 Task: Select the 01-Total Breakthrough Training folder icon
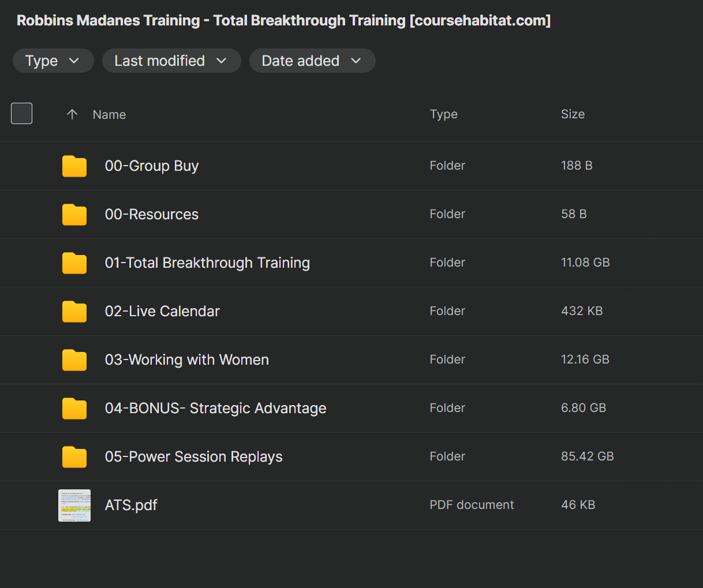pos(74,263)
